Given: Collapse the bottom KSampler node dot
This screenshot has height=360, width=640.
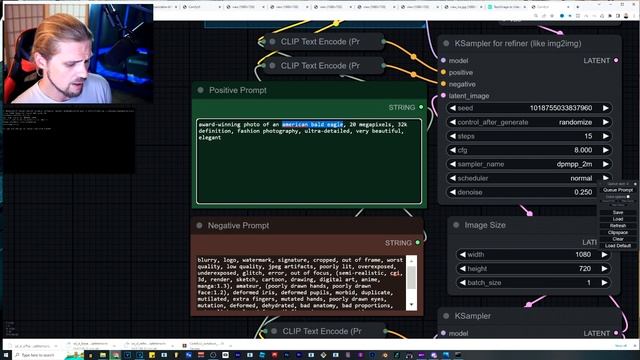Looking at the screenshot, I should click(x=446, y=316).
